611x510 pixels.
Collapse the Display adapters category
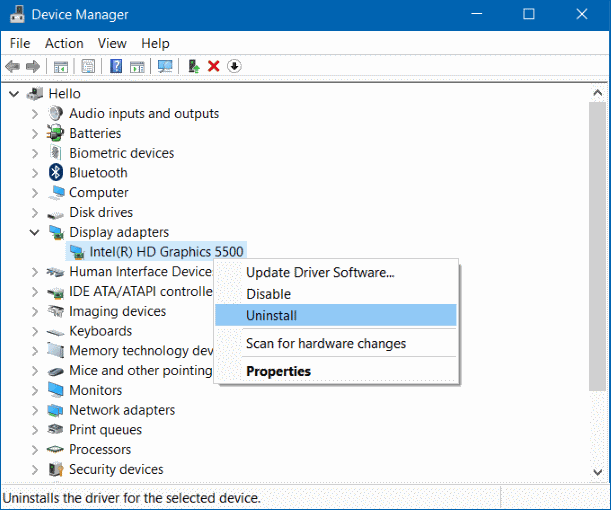pyautogui.click(x=35, y=232)
